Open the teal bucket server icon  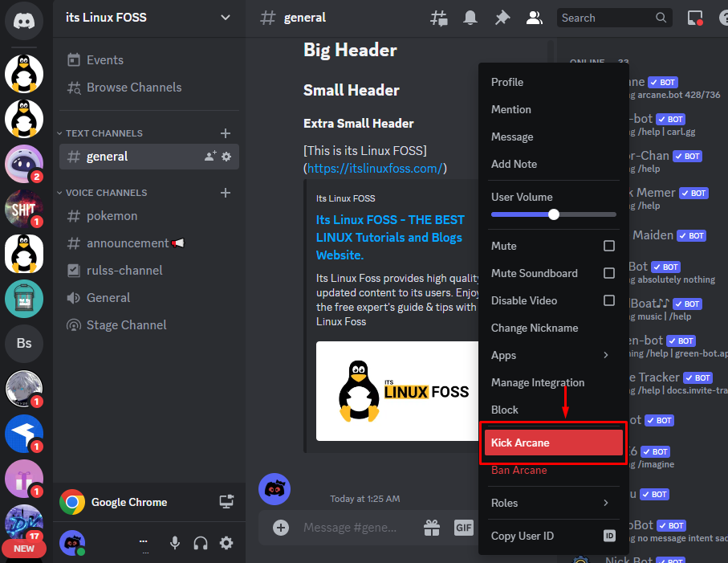pos(24,299)
